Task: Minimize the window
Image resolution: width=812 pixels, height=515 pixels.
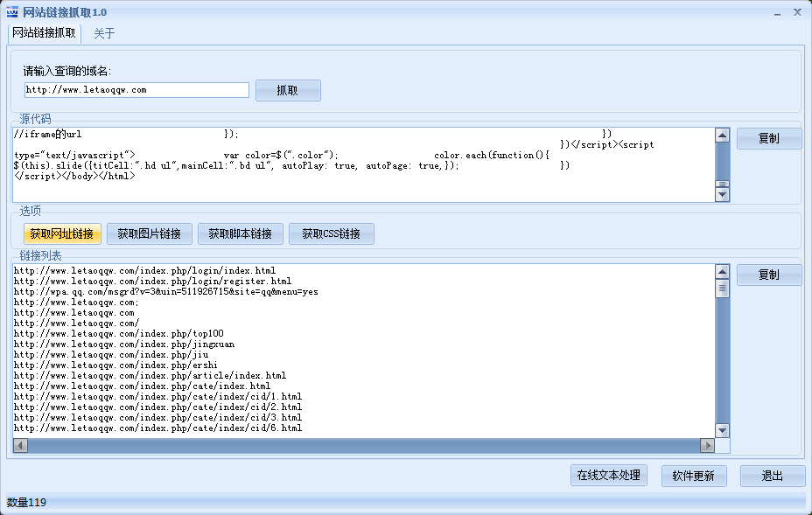Action: tap(777, 13)
